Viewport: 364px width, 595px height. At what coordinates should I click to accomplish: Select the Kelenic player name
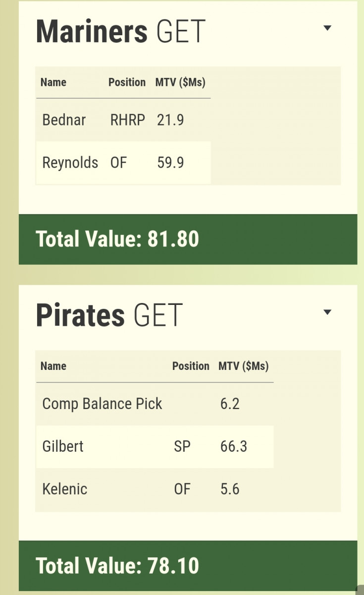[x=65, y=489]
